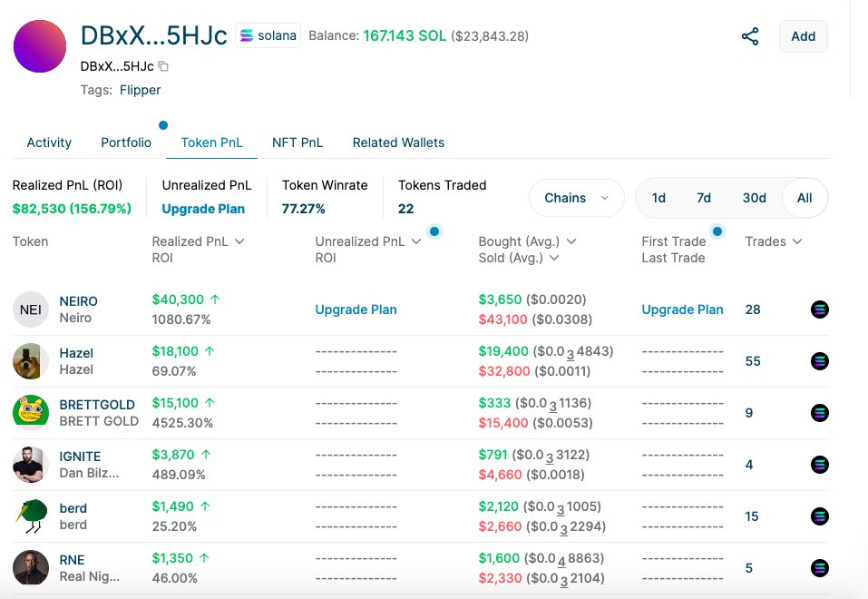Click the Solana chain icon in RNE row
Viewport: 868px width, 599px height.
click(x=819, y=568)
